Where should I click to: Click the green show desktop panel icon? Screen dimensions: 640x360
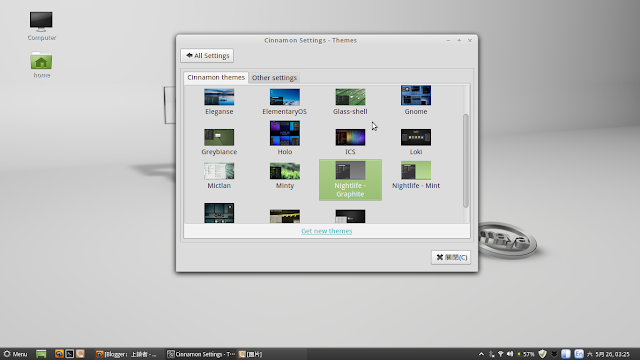(41, 354)
